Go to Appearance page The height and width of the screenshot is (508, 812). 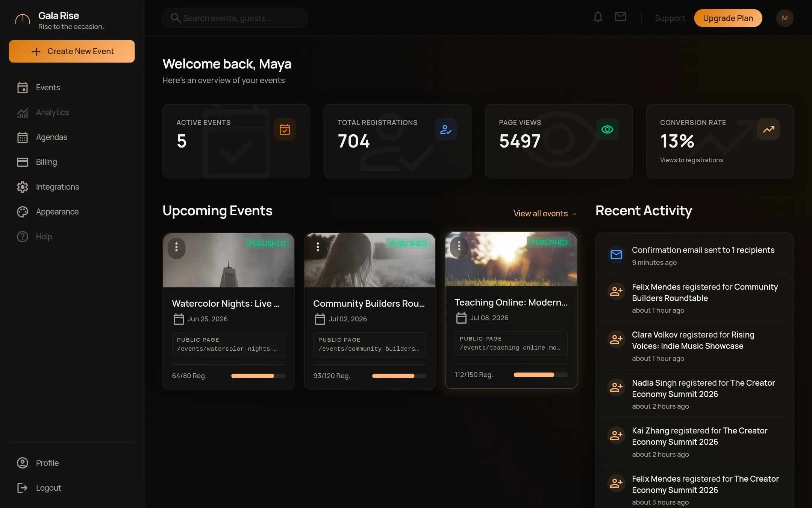pyautogui.click(x=72, y=212)
